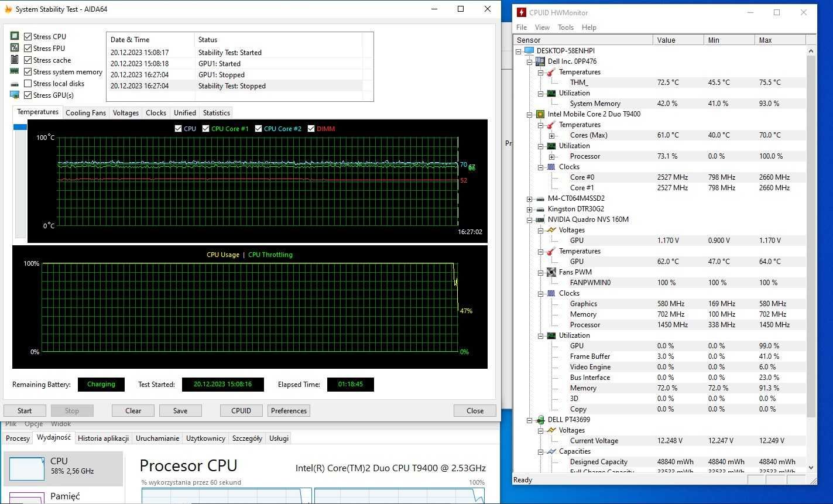The width and height of the screenshot is (833, 504).
Task: Enable Stress local disks checkbox
Action: [28, 83]
